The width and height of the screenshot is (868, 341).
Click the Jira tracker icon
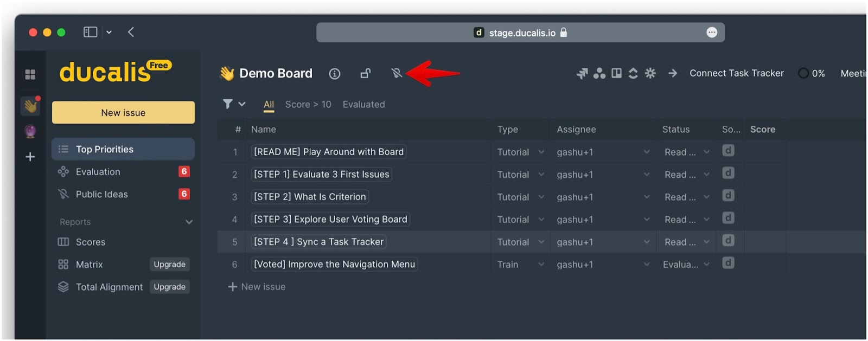coord(582,73)
